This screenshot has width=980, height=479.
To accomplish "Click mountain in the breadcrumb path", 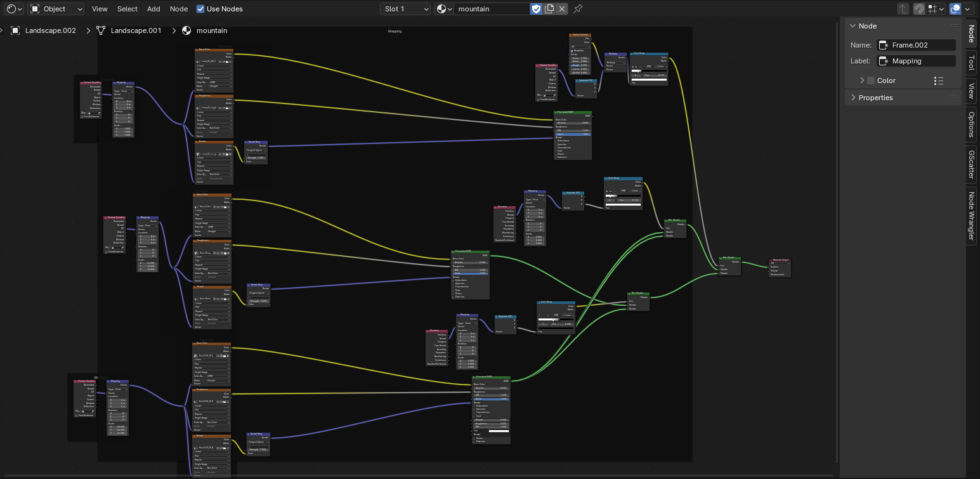I will 212,30.
